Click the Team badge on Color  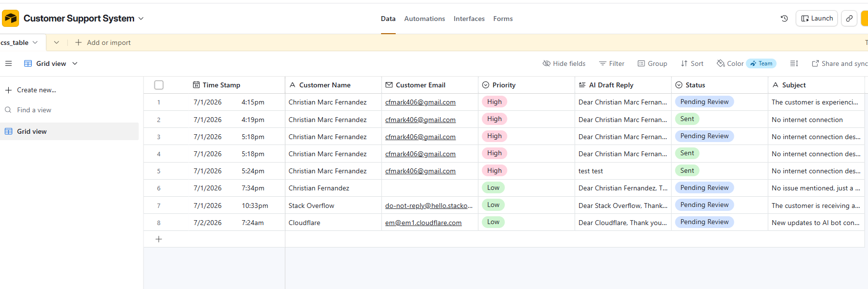point(761,63)
